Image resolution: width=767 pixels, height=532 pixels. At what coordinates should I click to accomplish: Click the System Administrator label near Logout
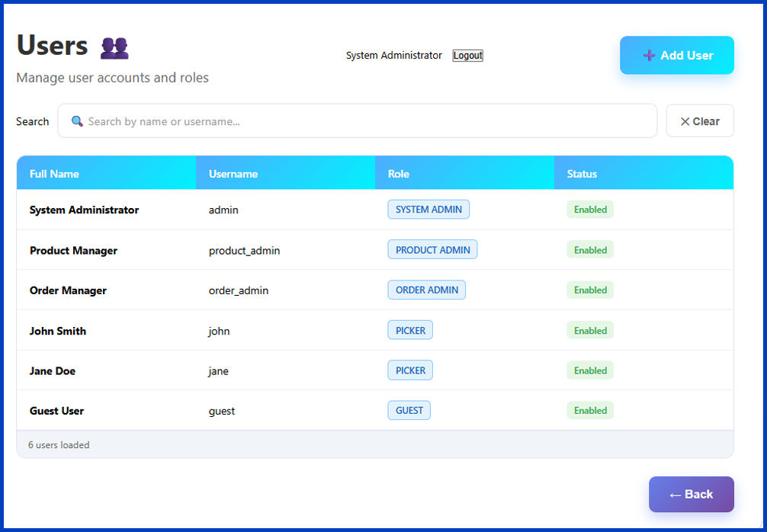pyautogui.click(x=393, y=55)
